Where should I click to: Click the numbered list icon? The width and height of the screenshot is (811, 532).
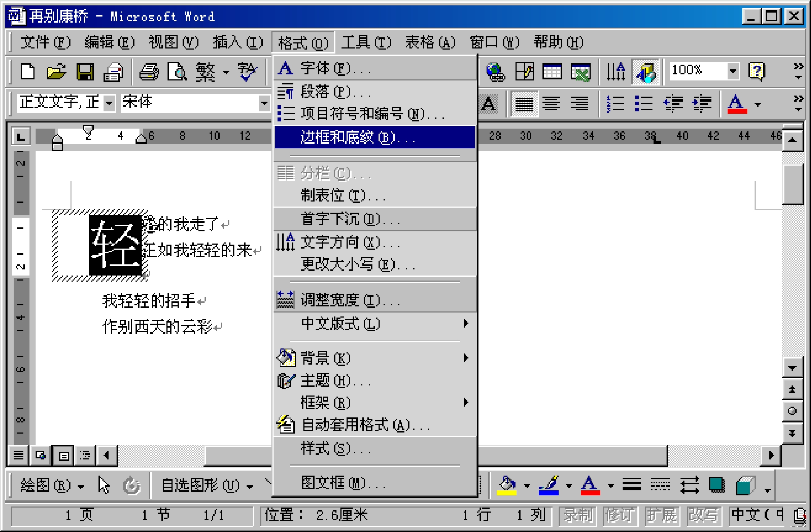coord(615,104)
